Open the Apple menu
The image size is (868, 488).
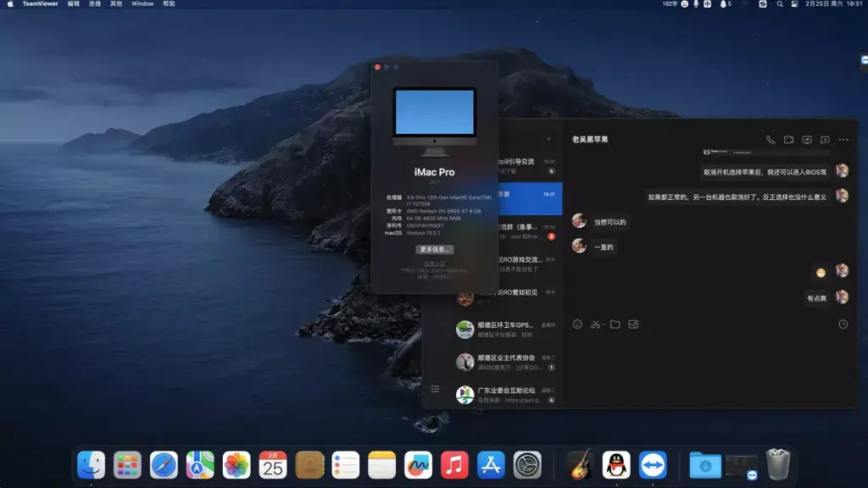(x=10, y=4)
